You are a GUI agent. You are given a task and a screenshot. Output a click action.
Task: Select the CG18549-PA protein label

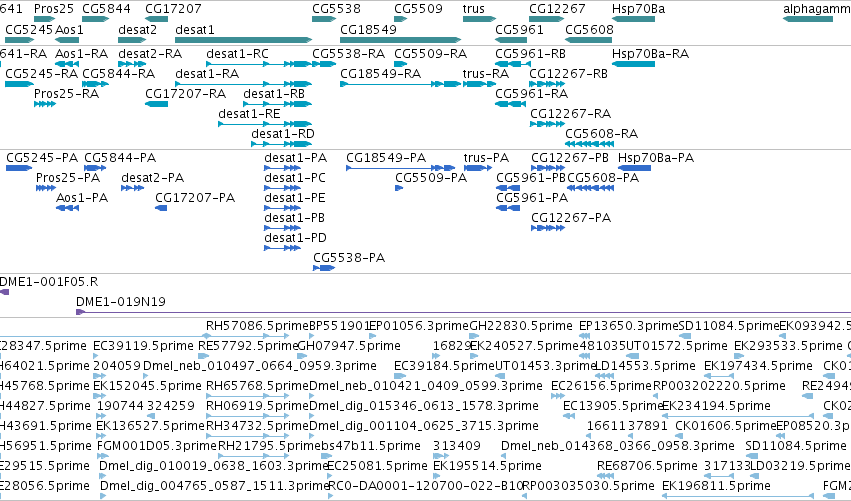tap(386, 158)
